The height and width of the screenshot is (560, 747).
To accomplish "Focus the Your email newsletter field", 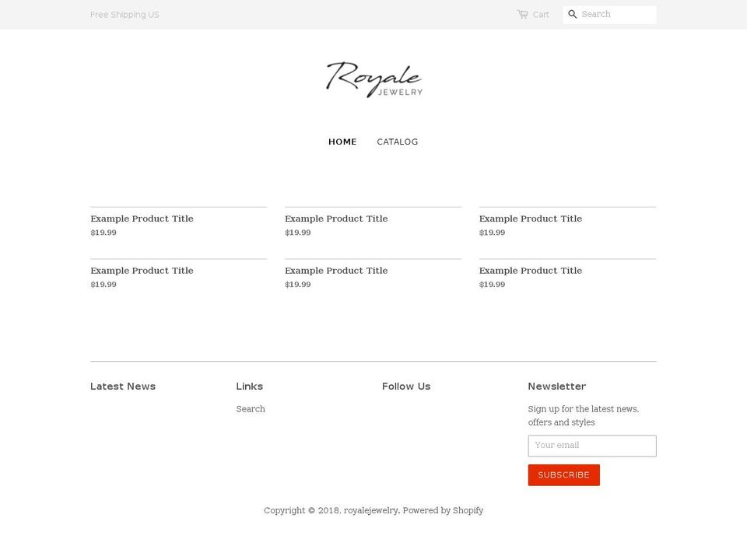I will coord(592,446).
